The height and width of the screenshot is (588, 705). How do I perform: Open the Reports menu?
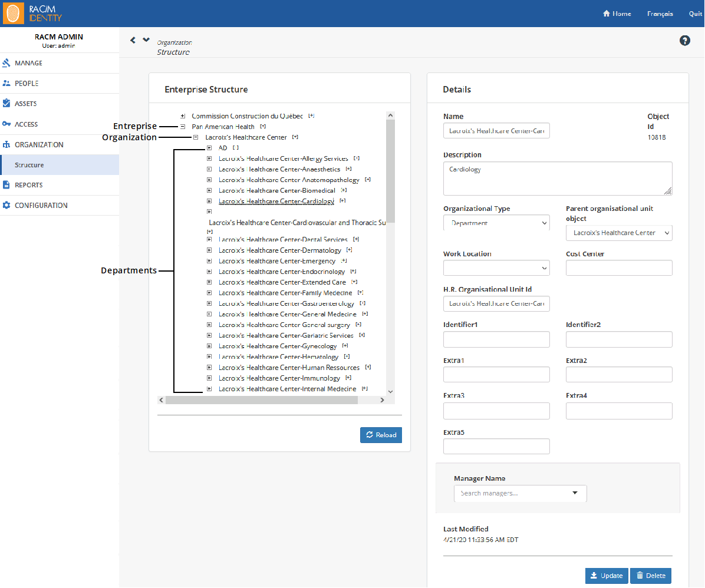coord(60,185)
